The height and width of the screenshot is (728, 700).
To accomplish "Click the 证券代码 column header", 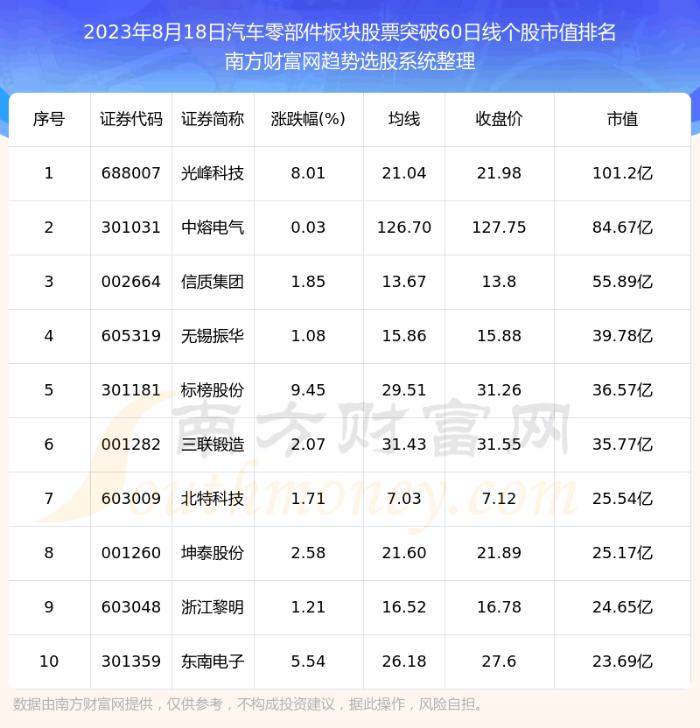I will pos(131,119).
